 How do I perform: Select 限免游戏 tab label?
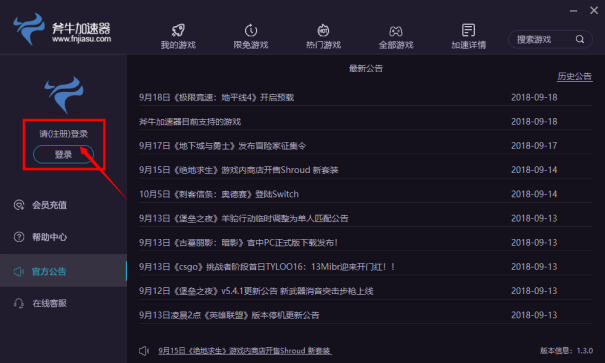[x=251, y=45]
